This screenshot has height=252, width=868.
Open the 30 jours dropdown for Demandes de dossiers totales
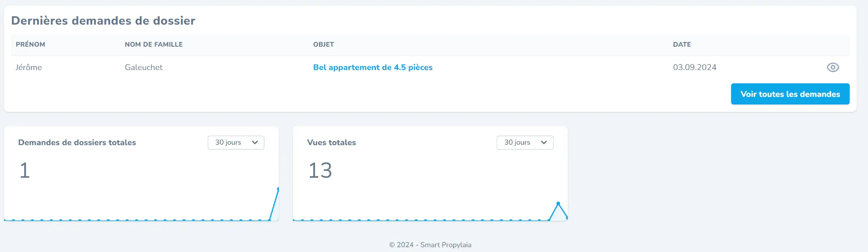click(236, 143)
